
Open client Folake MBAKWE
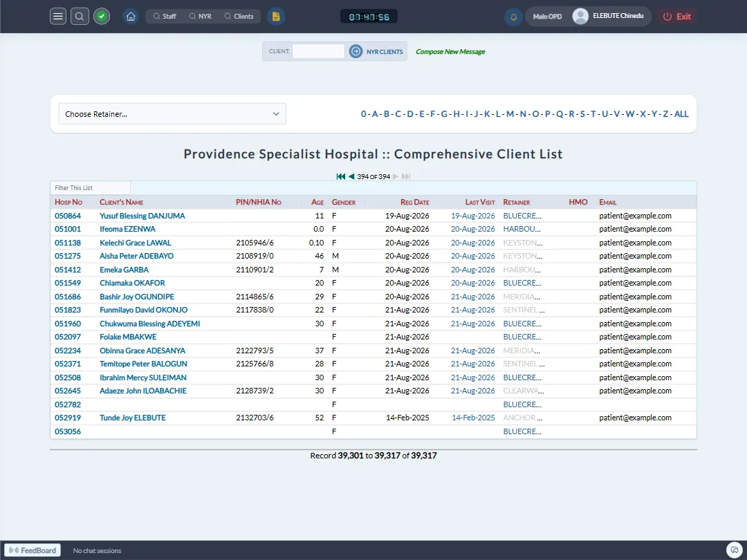[x=128, y=337]
